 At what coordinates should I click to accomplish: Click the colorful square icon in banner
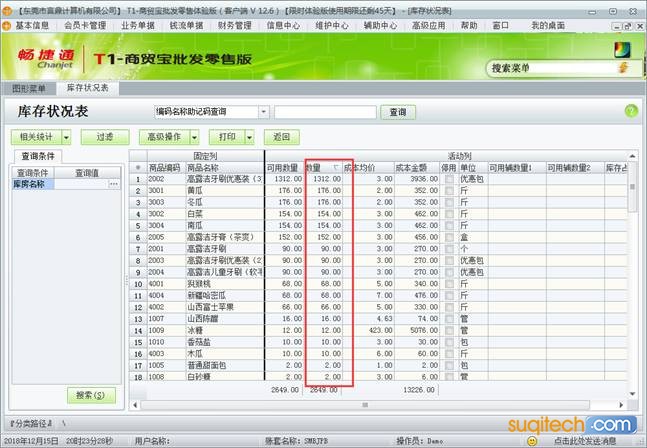pos(622,50)
